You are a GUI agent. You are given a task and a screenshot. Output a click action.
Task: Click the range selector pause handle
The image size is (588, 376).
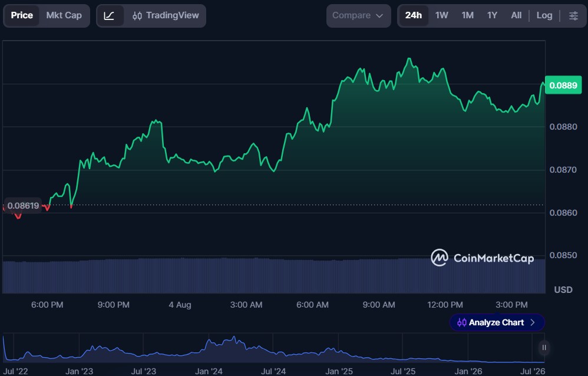point(544,348)
